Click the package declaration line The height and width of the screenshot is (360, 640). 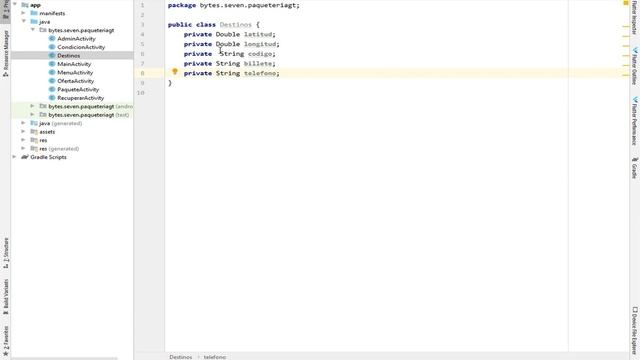click(x=233, y=5)
